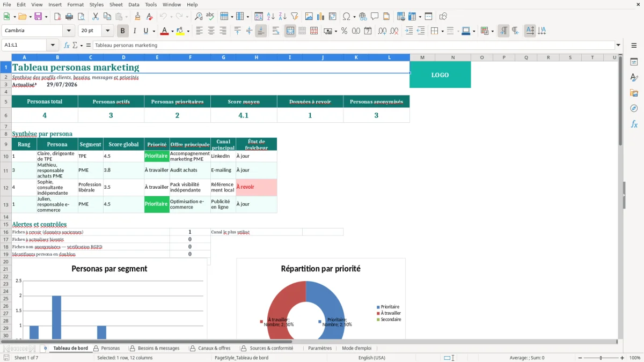This screenshot has width=644, height=362.
Task: Click the formula input line
Action: (354, 45)
